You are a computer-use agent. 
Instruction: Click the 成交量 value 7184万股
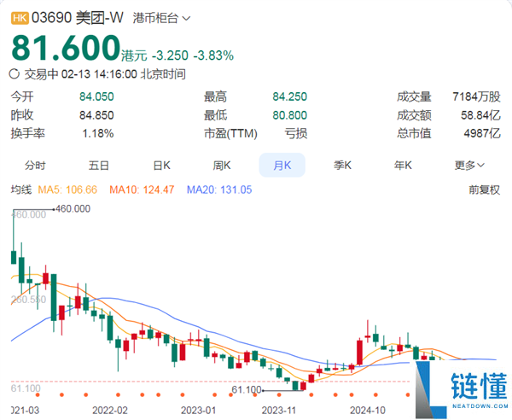coord(476,96)
